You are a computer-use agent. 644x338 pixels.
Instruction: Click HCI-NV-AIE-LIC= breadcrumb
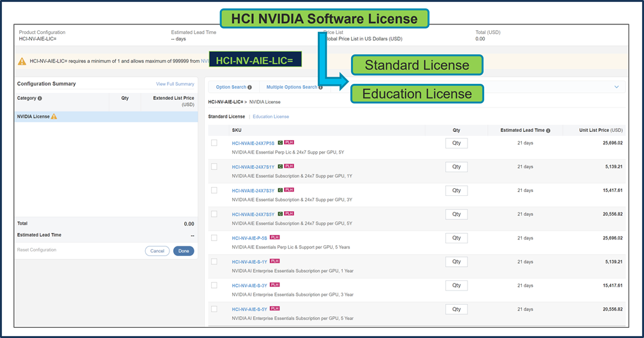click(226, 102)
